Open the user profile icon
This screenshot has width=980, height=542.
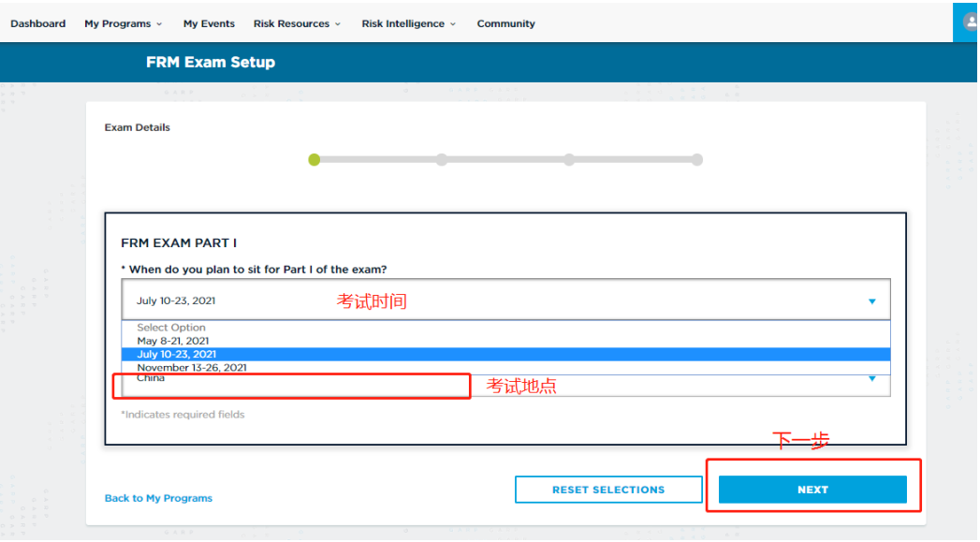[x=968, y=22]
